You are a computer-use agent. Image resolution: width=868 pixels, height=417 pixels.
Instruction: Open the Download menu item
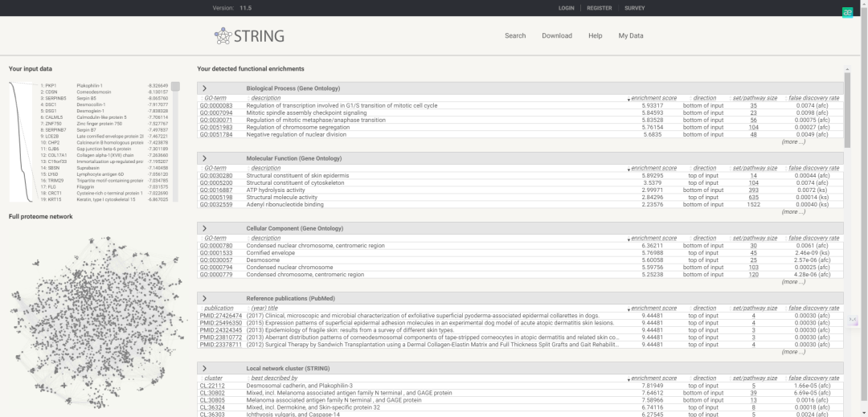point(557,35)
